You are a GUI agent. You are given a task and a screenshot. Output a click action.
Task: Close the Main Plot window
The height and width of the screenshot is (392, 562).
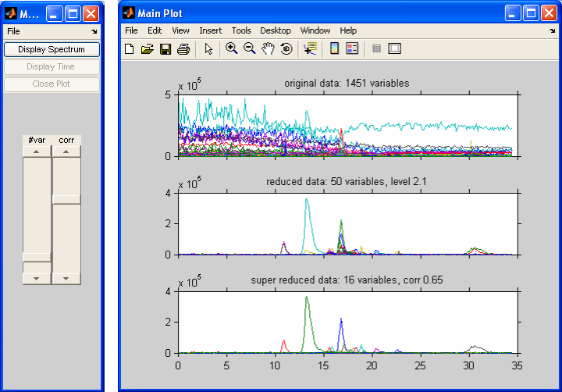(549, 13)
